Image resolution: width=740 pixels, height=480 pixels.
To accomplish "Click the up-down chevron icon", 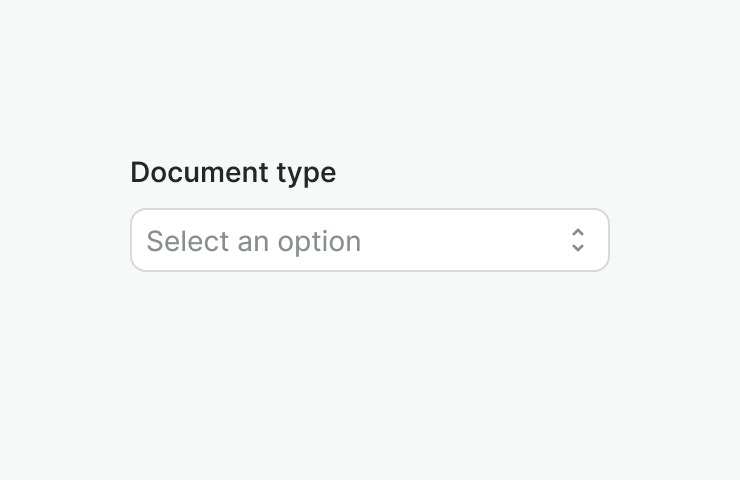I will [x=577, y=240].
